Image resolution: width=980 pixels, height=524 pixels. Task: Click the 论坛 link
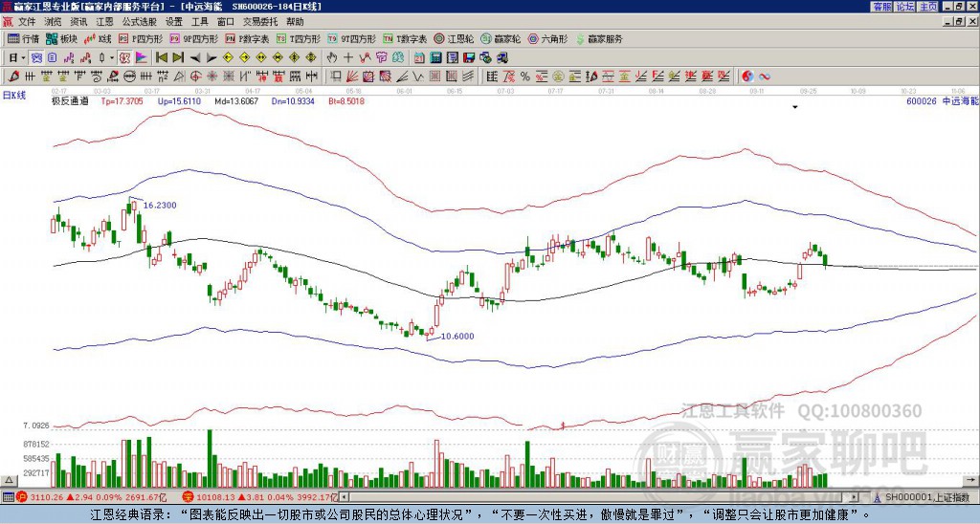pyautogui.click(x=905, y=7)
